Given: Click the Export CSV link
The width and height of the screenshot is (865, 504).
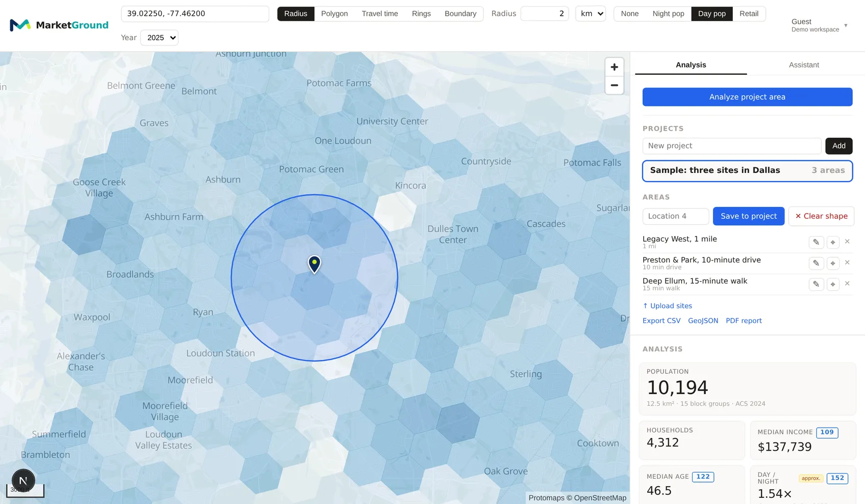Looking at the screenshot, I should pyautogui.click(x=661, y=321).
